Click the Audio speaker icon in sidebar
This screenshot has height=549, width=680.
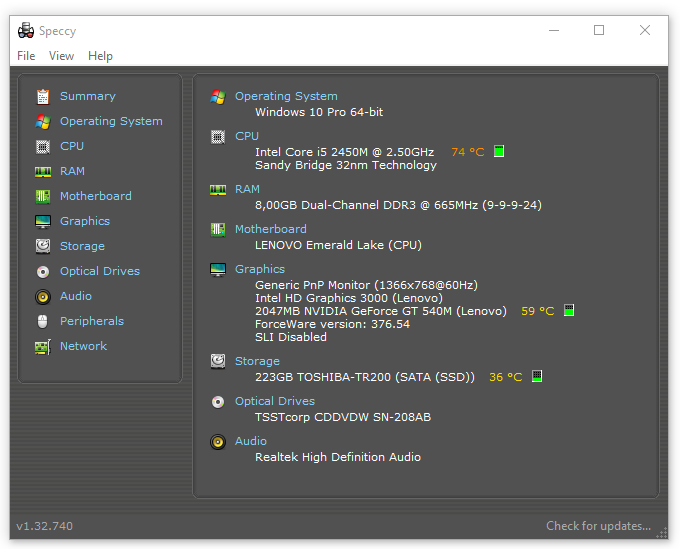click(43, 297)
